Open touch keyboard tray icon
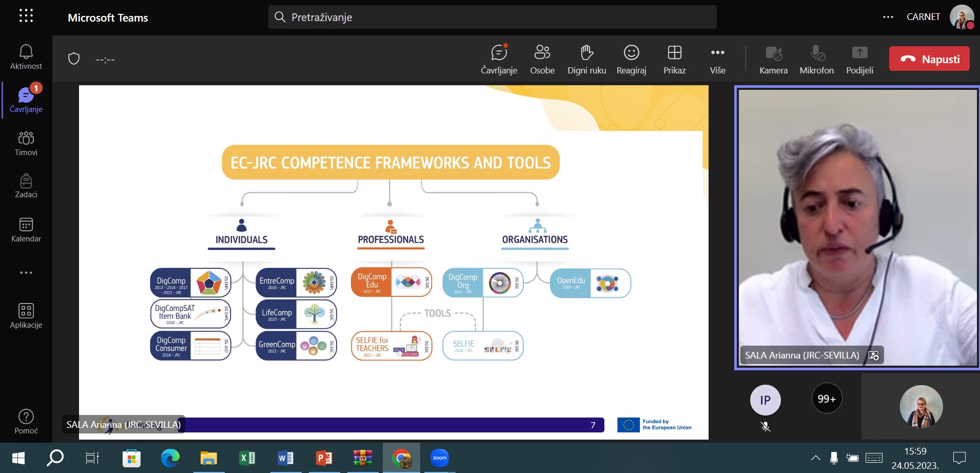The image size is (980, 473). pos(874,458)
